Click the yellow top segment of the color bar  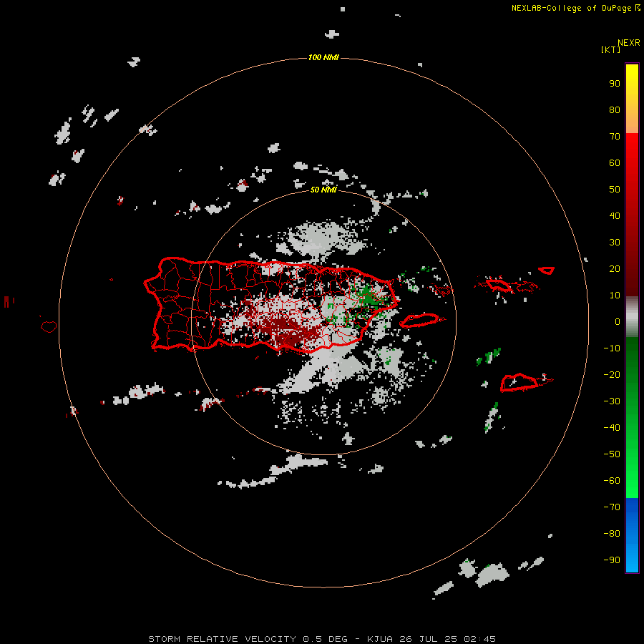(632, 98)
